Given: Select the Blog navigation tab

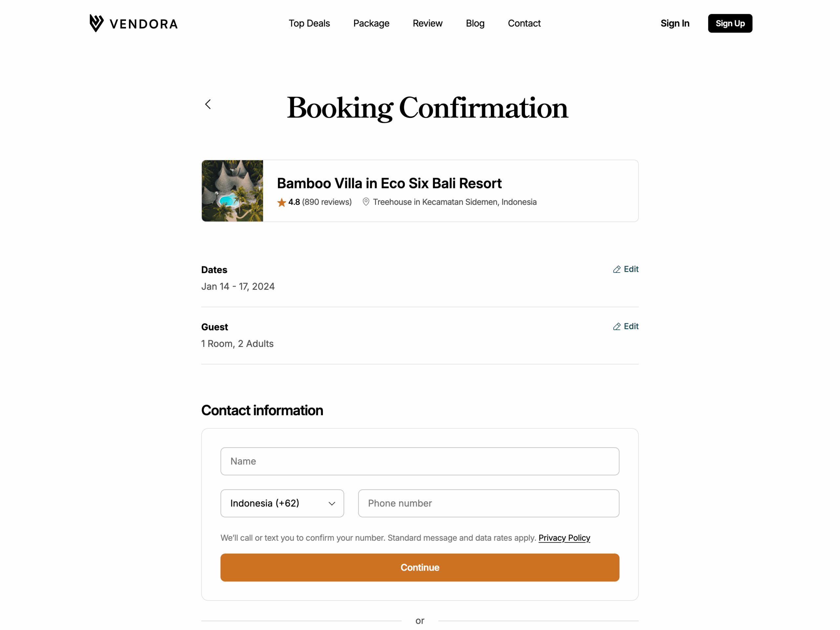Looking at the screenshot, I should click(x=475, y=23).
